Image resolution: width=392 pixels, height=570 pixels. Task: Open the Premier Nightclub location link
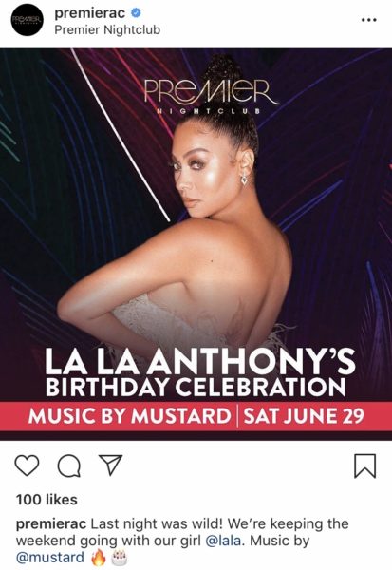point(107,29)
